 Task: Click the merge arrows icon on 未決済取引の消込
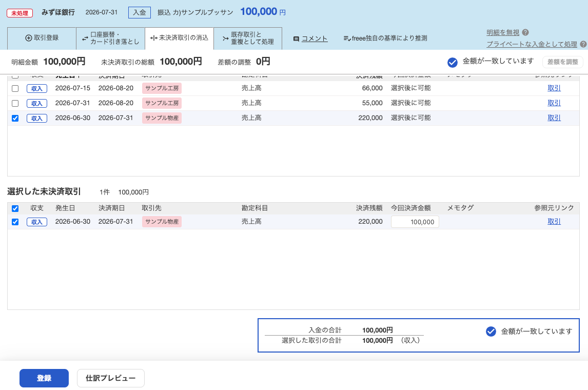pyautogui.click(x=154, y=38)
